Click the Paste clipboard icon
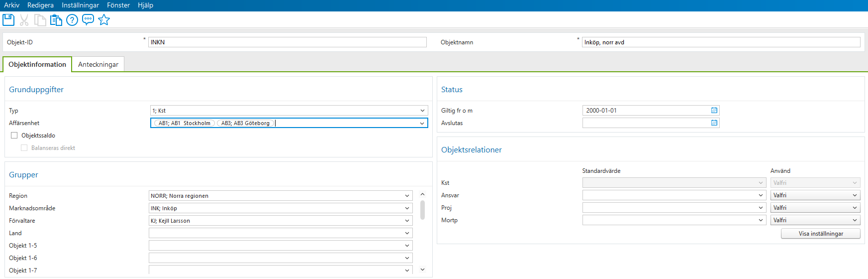868x279 pixels. [x=56, y=20]
